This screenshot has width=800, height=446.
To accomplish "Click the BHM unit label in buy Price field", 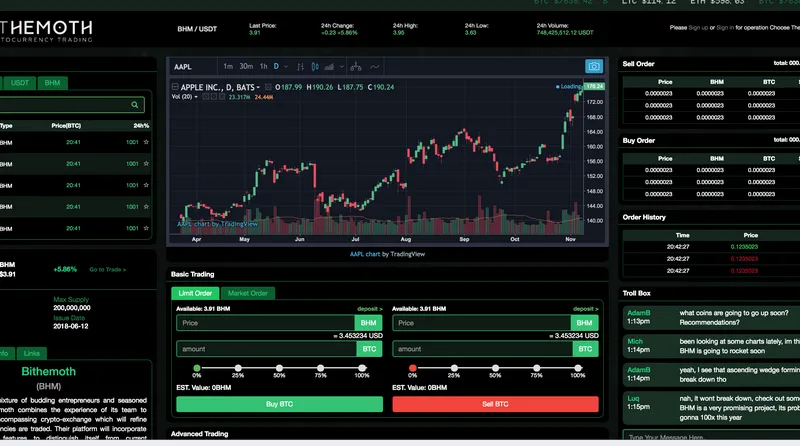I will tap(368, 323).
